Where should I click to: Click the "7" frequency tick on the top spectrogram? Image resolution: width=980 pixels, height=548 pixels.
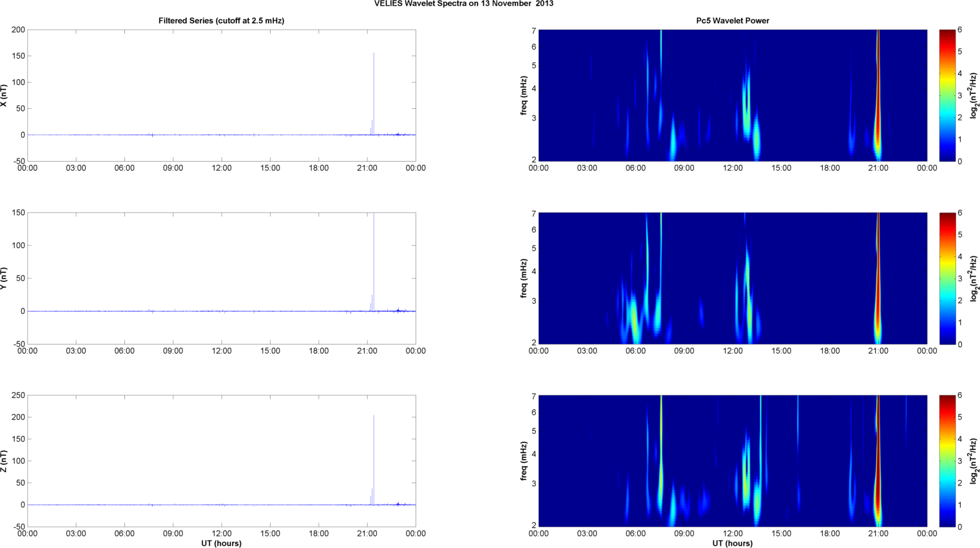click(x=534, y=31)
